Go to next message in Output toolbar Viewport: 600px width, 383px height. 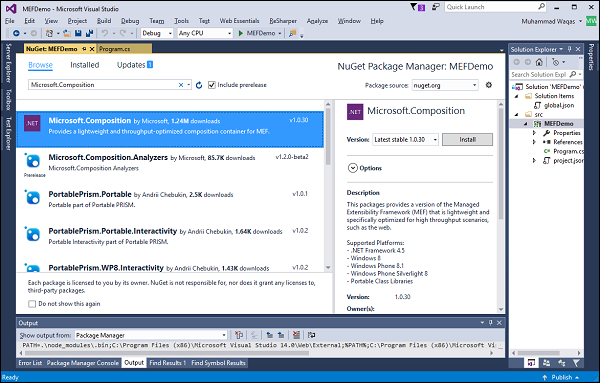pos(281,335)
